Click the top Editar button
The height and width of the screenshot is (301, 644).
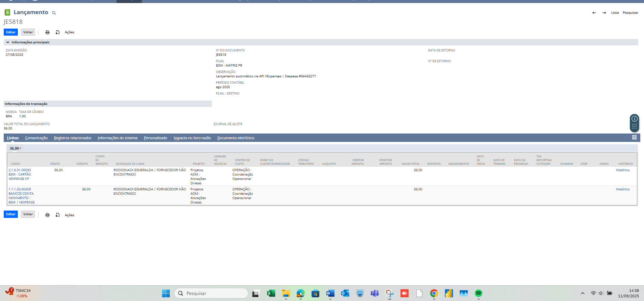(11, 32)
